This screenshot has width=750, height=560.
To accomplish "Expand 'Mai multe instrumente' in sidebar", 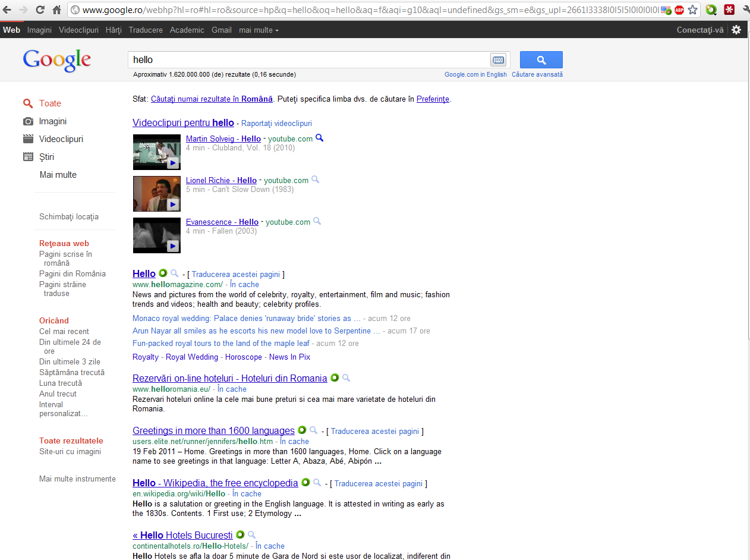I will pos(77,479).
